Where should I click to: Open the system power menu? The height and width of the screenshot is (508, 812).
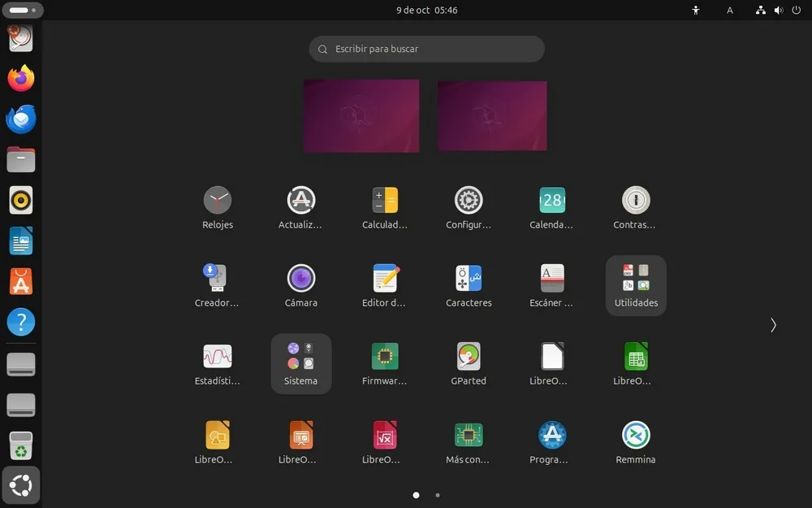pyautogui.click(x=796, y=11)
